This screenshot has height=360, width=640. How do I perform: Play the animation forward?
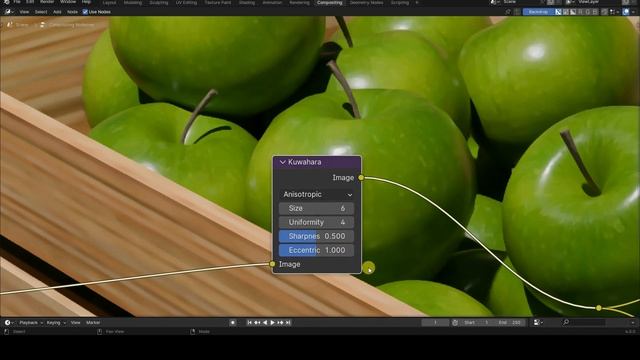pyautogui.click(x=273, y=322)
